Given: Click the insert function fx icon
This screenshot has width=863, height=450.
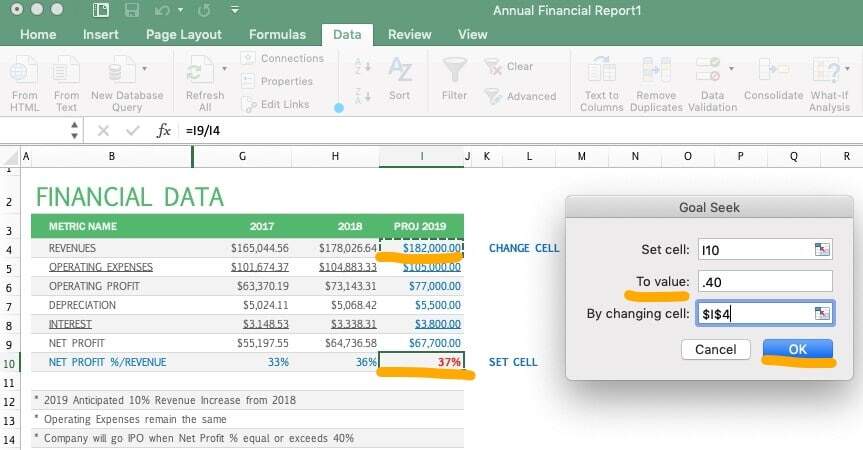Looking at the screenshot, I should (x=163, y=131).
